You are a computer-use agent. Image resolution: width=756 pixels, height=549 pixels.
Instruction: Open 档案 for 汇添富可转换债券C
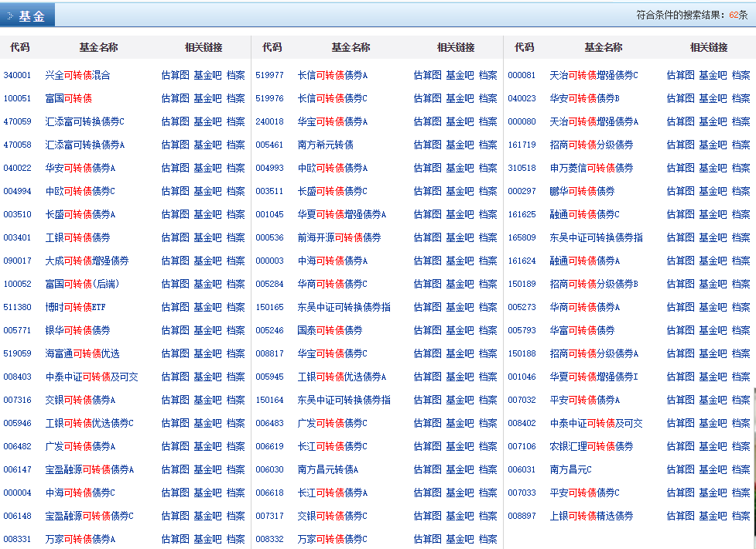click(235, 121)
